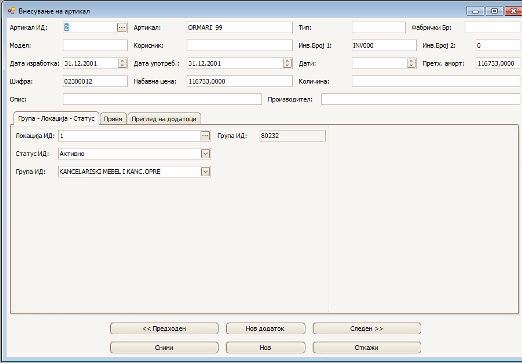Viewport: 522px width, 363px height.
Task: Focus the Артикал ИД input field
Action: (90, 27)
